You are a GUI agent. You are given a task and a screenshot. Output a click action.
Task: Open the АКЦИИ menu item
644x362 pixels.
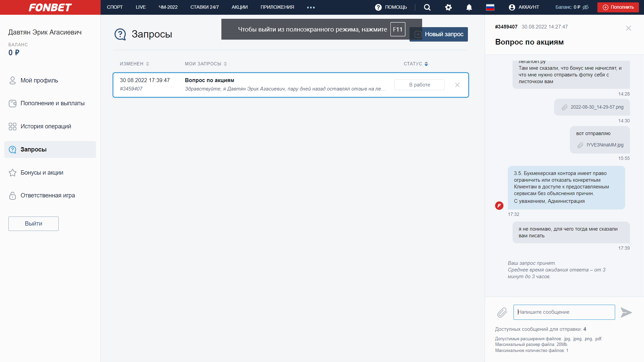pos(239,7)
